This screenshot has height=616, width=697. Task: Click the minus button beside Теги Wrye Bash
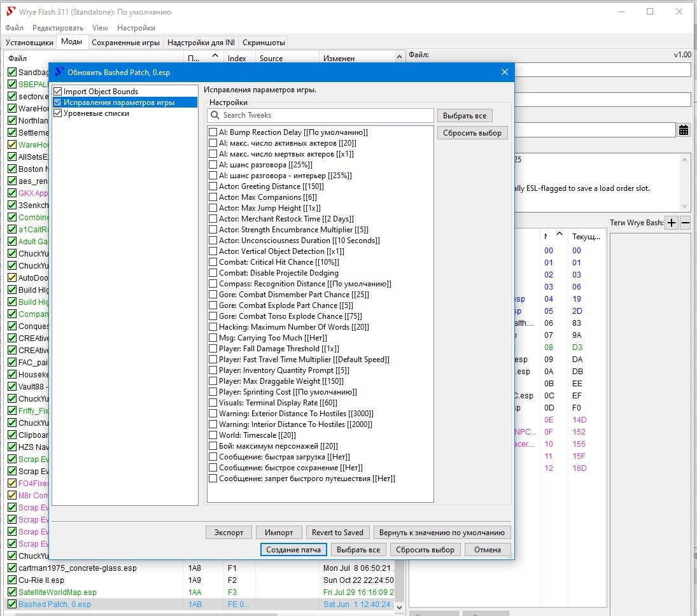click(686, 222)
